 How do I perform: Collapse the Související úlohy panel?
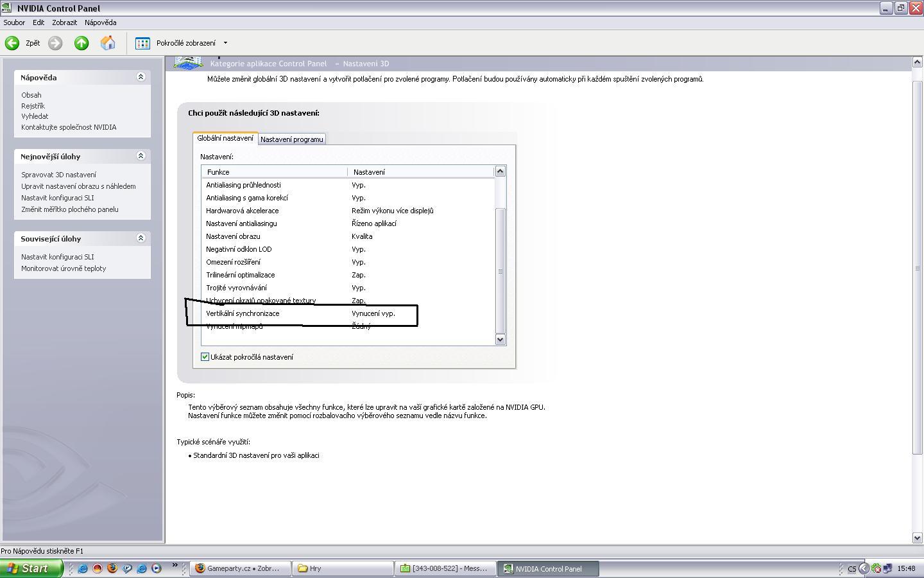(141, 238)
